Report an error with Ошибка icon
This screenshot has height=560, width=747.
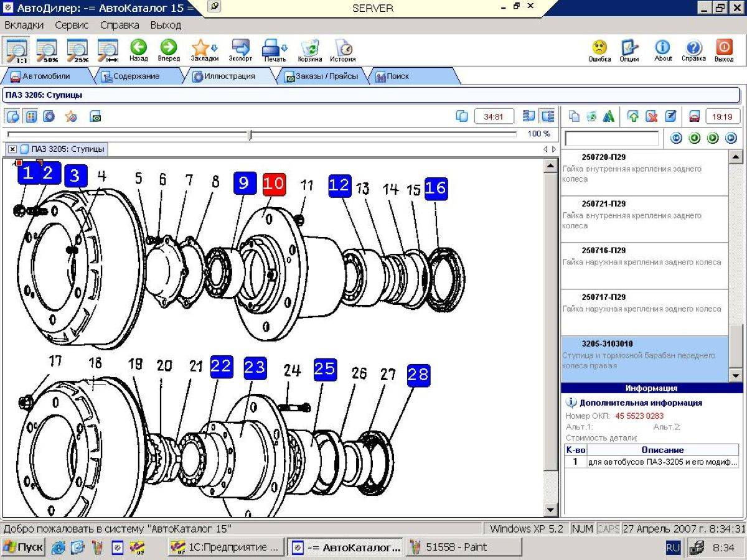(x=599, y=50)
